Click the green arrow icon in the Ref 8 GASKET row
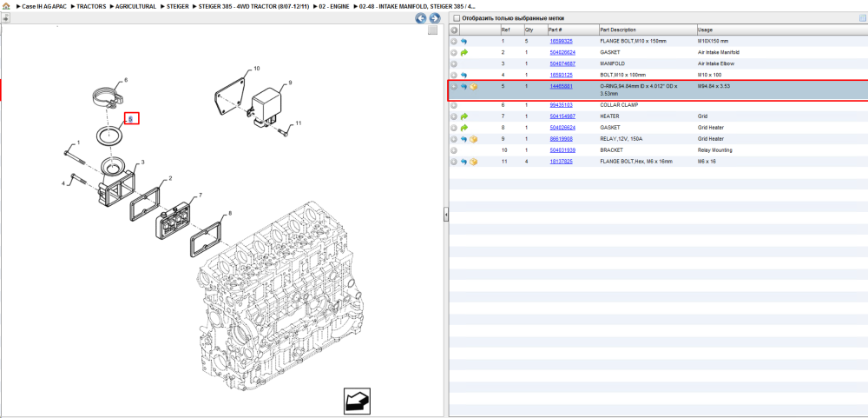868x418 pixels. coord(464,128)
